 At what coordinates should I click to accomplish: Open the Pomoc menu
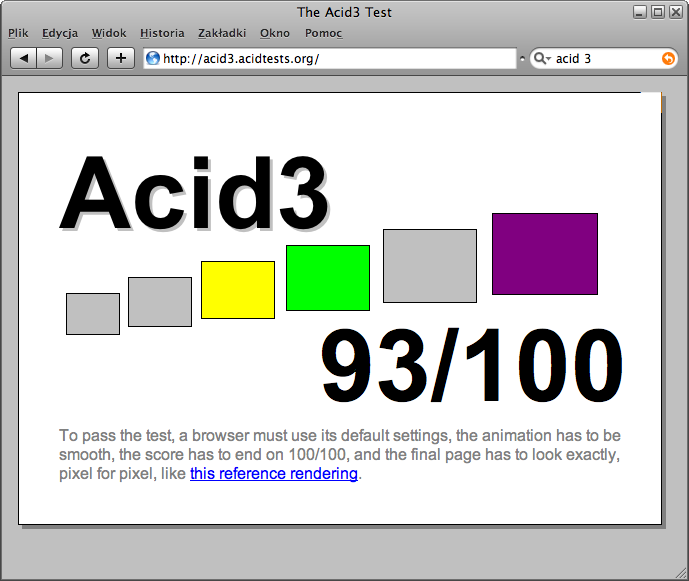tap(323, 33)
